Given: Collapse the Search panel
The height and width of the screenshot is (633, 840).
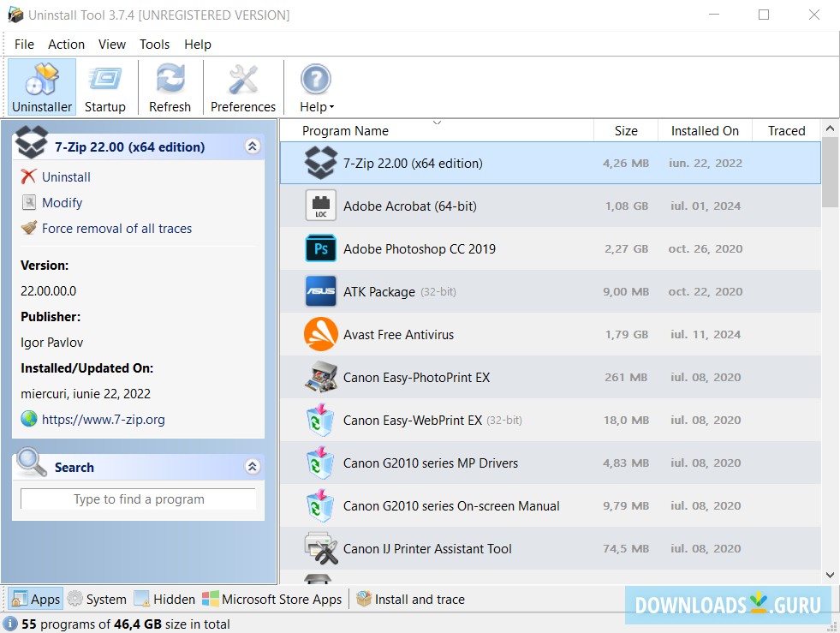Looking at the screenshot, I should (252, 467).
